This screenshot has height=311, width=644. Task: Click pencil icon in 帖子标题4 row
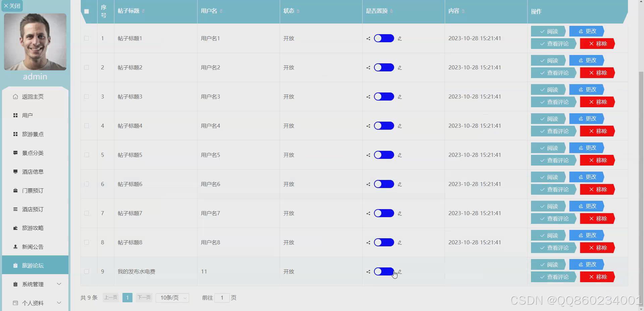click(x=399, y=126)
